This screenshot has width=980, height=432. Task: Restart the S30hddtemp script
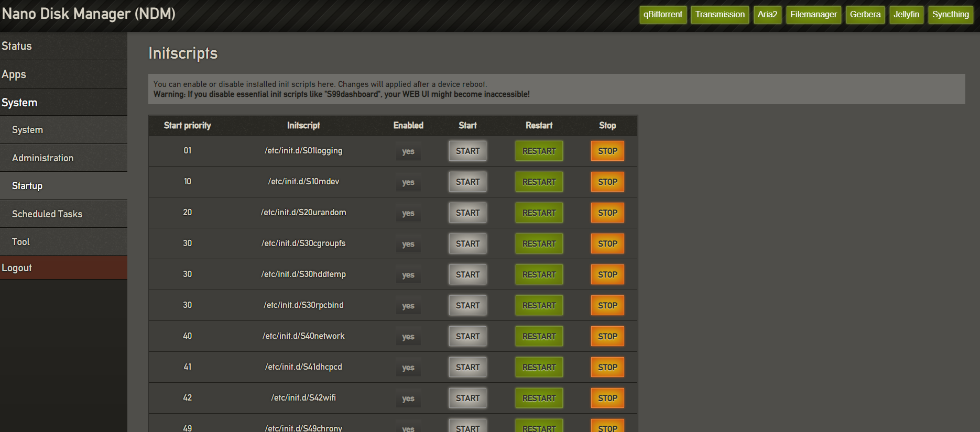point(539,274)
